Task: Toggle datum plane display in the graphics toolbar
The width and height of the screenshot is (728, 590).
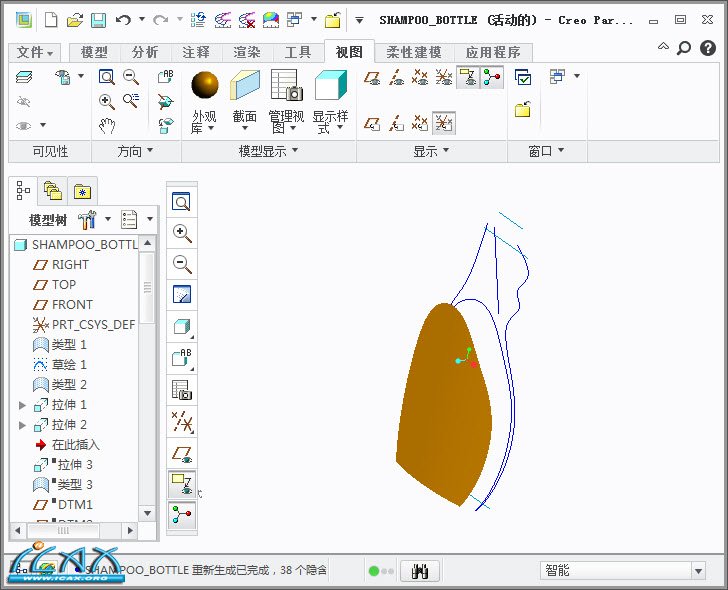Action: pos(182,452)
